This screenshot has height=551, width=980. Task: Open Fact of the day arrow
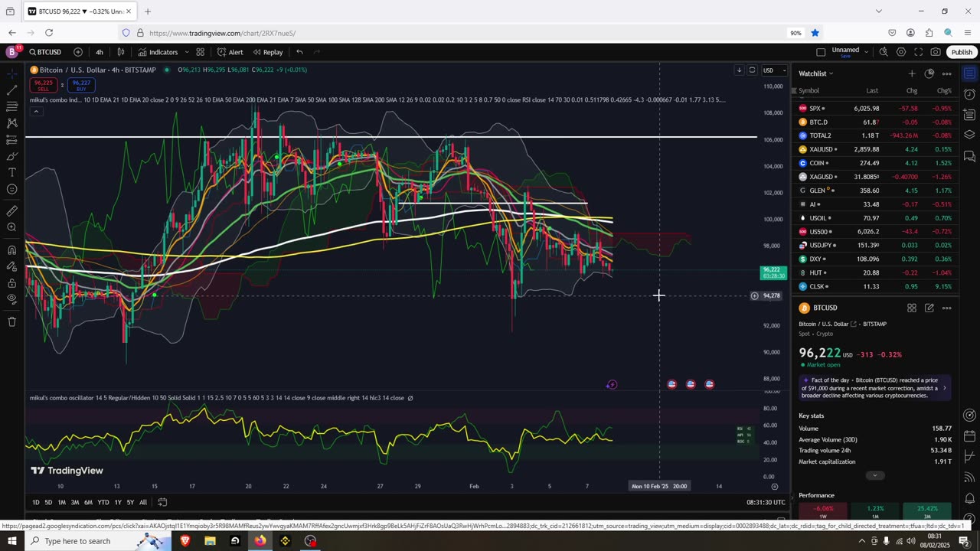click(944, 388)
